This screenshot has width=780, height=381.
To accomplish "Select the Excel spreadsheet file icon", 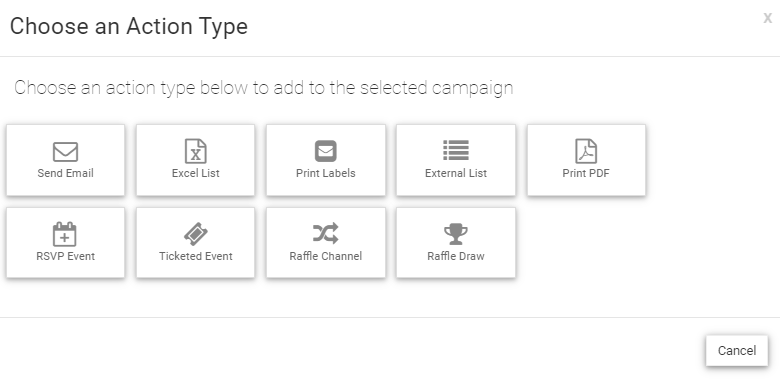I will [x=195, y=151].
